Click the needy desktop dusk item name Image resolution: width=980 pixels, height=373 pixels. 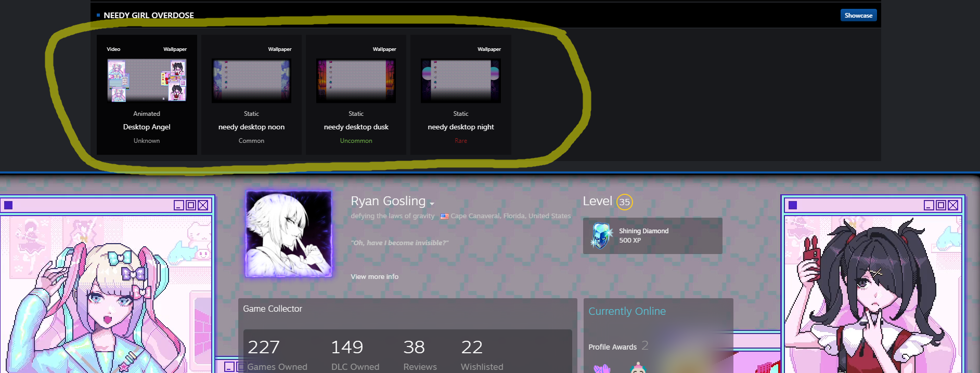coord(356,127)
